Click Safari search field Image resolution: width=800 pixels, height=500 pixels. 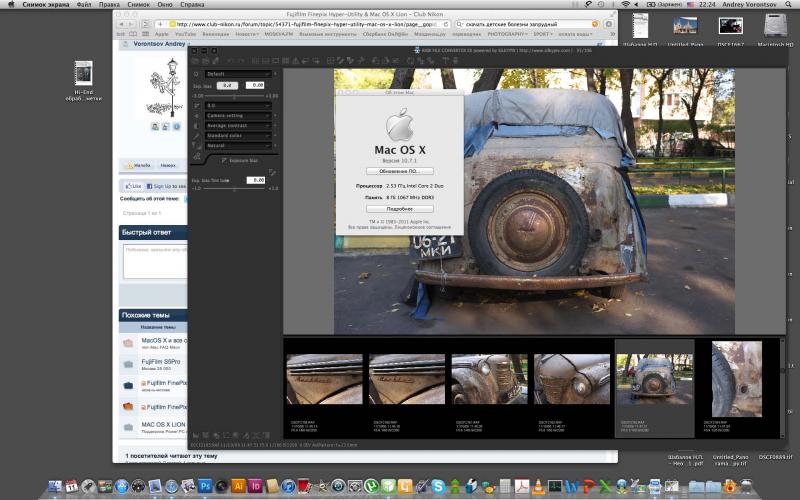pyautogui.click(x=526, y=24)
